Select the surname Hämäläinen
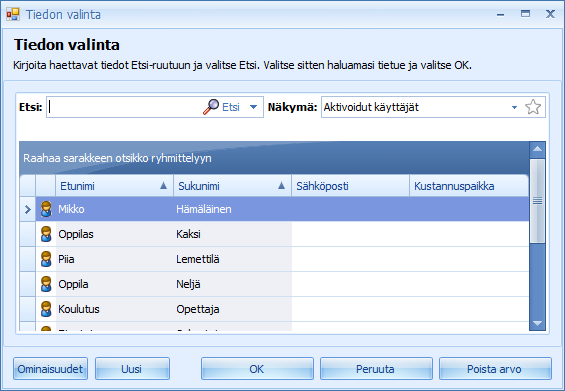This screenshot has width=565, height=391. click(x=204, y=209)
